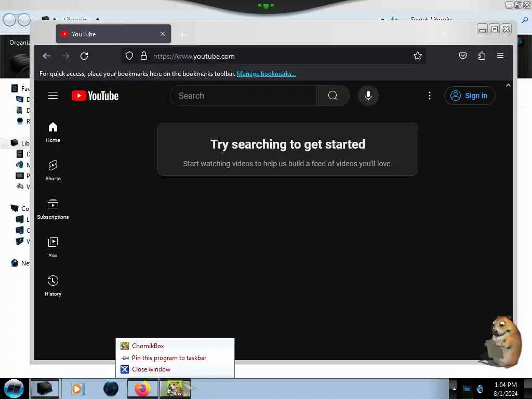This screenshot has height=399, width=532.
Task: Maximize the Firefox window
Action: 495,29
